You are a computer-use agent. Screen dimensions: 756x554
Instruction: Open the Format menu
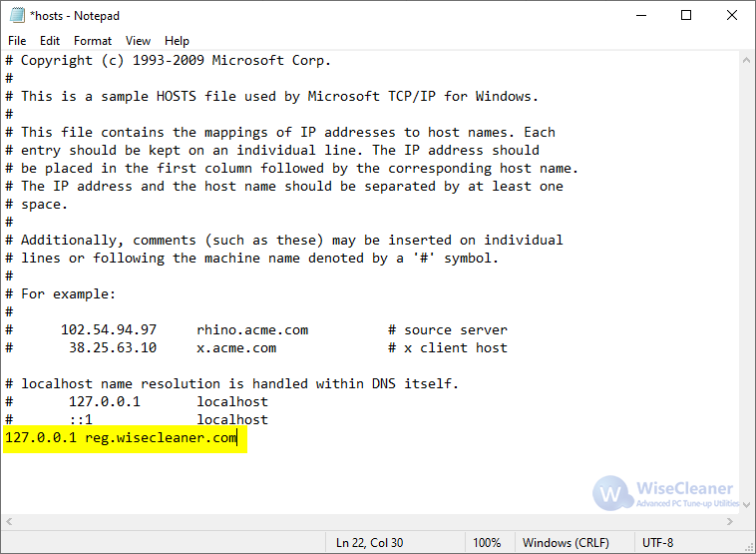pyautogui.click(x=93, y=41)
